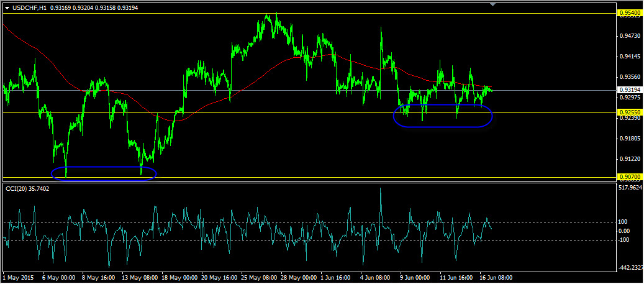The width and height of the screenshot is (644, 284).
Task: Click the -442.2327 CCI scale value
Action: tap(631, 268)
